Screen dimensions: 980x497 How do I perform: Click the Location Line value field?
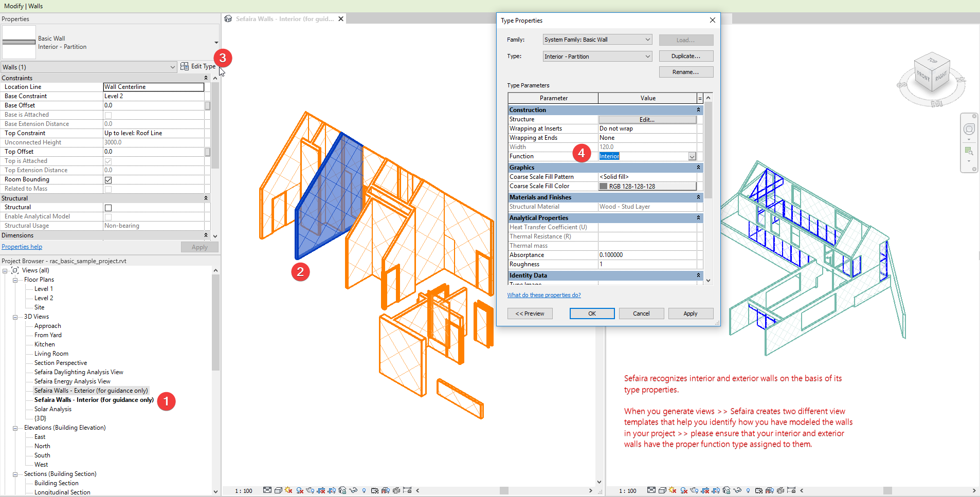(x=154, y=87)
